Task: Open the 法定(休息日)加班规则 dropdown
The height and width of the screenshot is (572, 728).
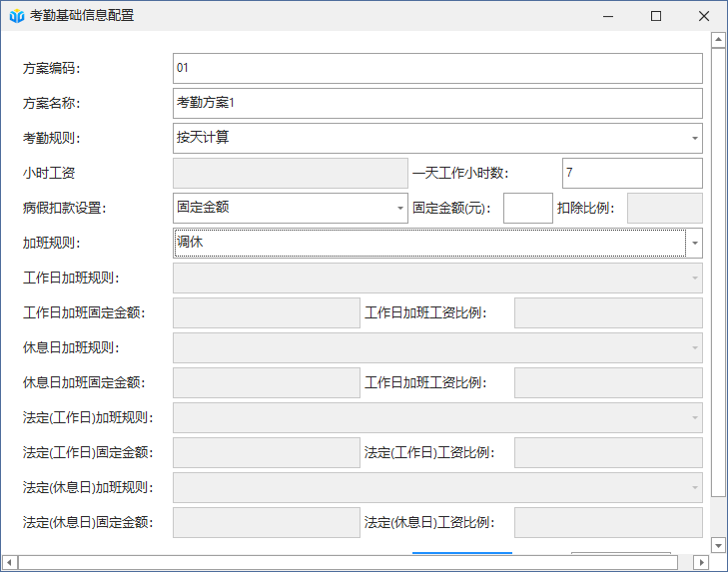Action: pyautogui.click(x=437, y=487)
